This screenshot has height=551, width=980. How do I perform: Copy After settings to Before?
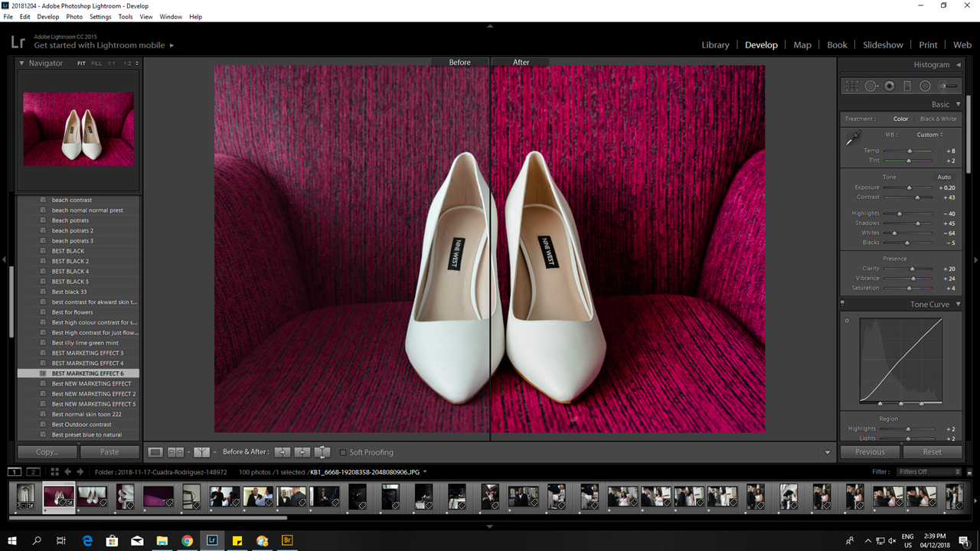302,452
